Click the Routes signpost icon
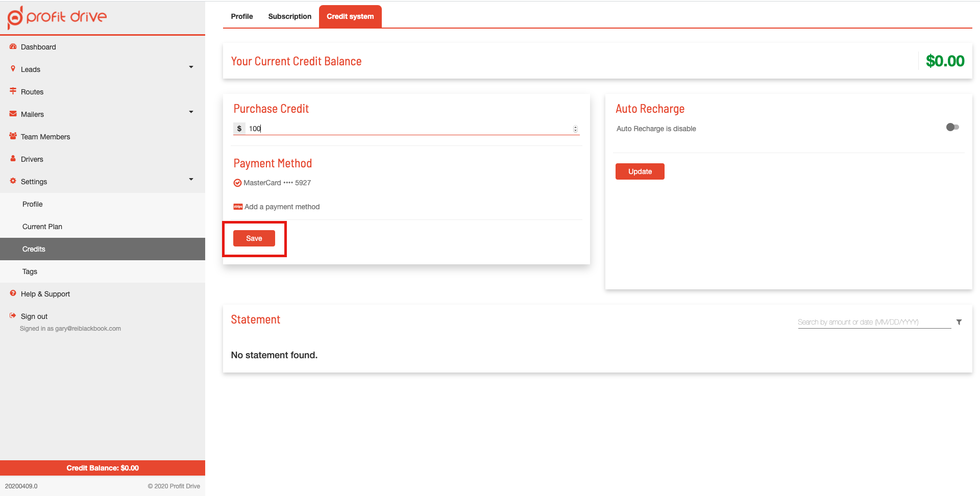 click(13, 91)
